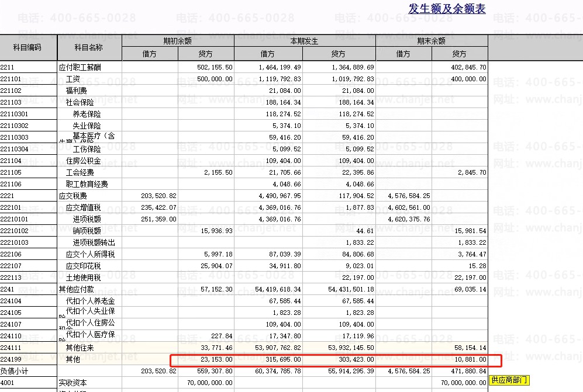Click the 应交税费 account name
583x392 pixels.
click(x=73, y=196)
